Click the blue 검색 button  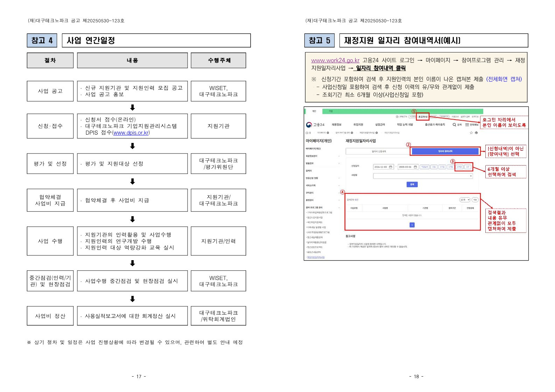[x=412, y=184]
